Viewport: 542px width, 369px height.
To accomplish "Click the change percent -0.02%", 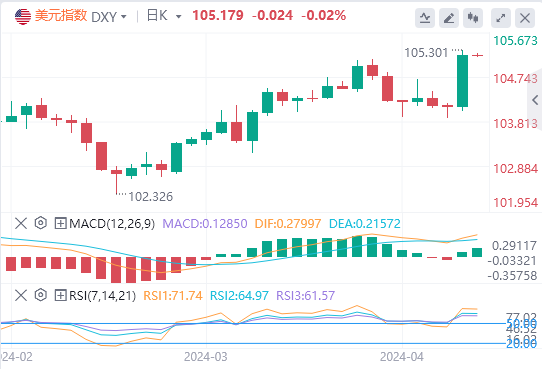I will pyautogui.click(x=324, y=16).
